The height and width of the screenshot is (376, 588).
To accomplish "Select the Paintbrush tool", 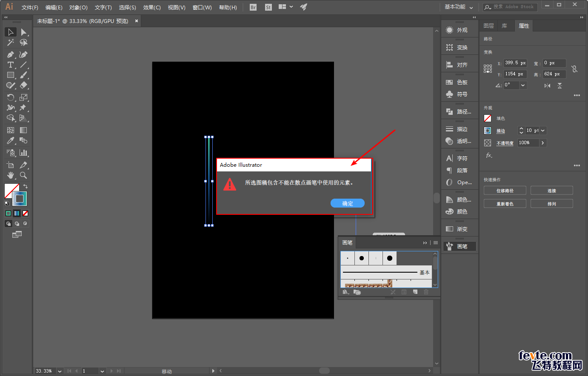I will tap(24, 75).
